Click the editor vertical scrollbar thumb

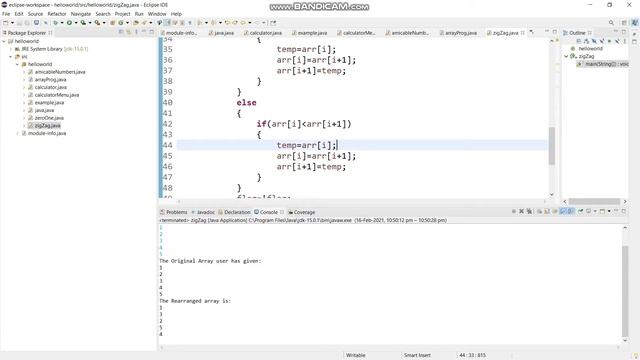click(552, 146)
